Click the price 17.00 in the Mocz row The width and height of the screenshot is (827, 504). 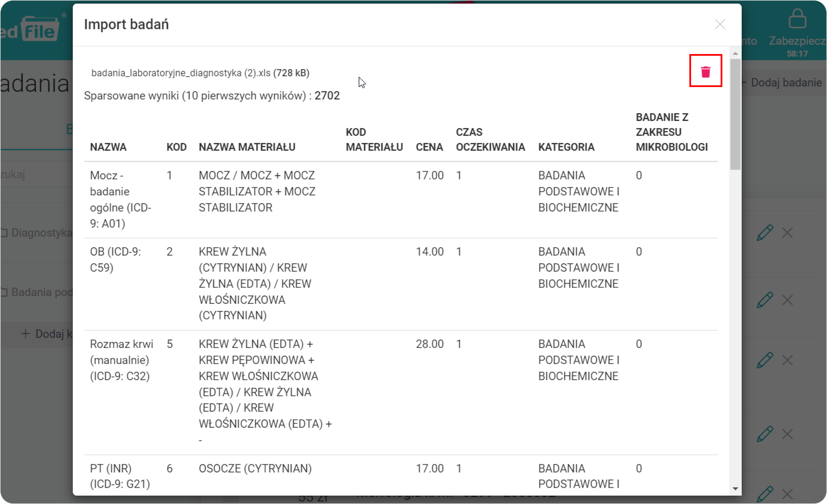430,175
